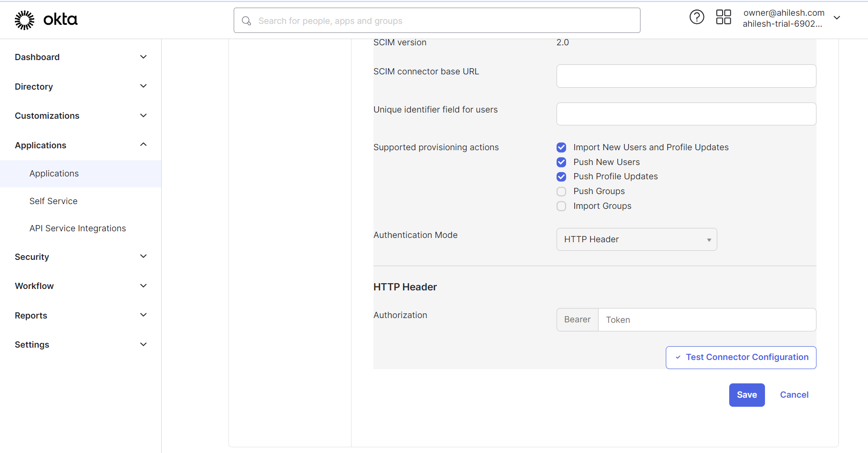The width and height of the screenshot is (868, 453).
Task: Open the help question mark icon
Action: (697, 17)
